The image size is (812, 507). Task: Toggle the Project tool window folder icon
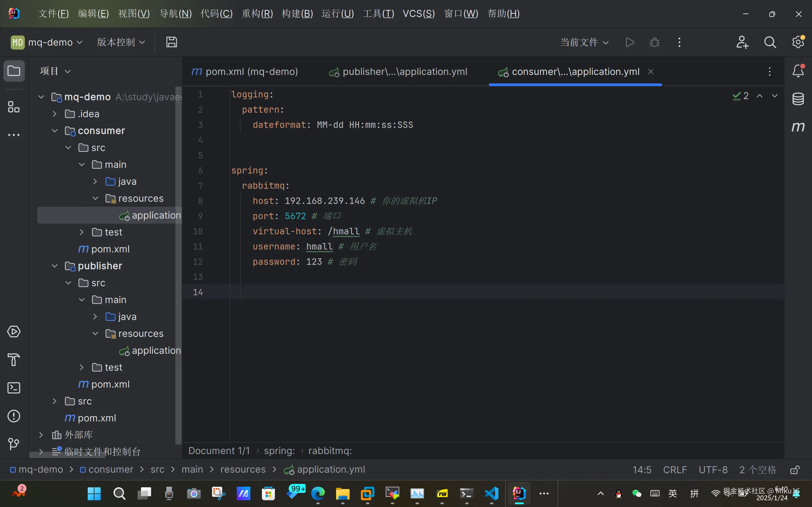point(14,71)
